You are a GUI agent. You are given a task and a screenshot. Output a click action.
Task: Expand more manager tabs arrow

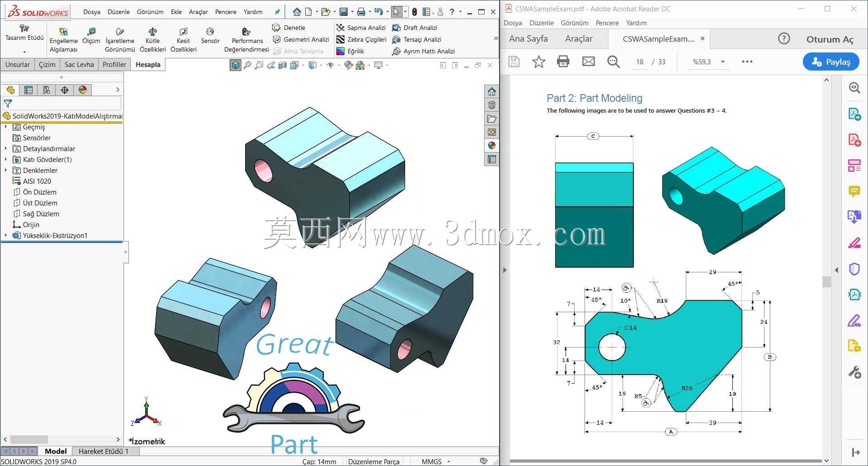pyautogui.click(x=118, y=90)
